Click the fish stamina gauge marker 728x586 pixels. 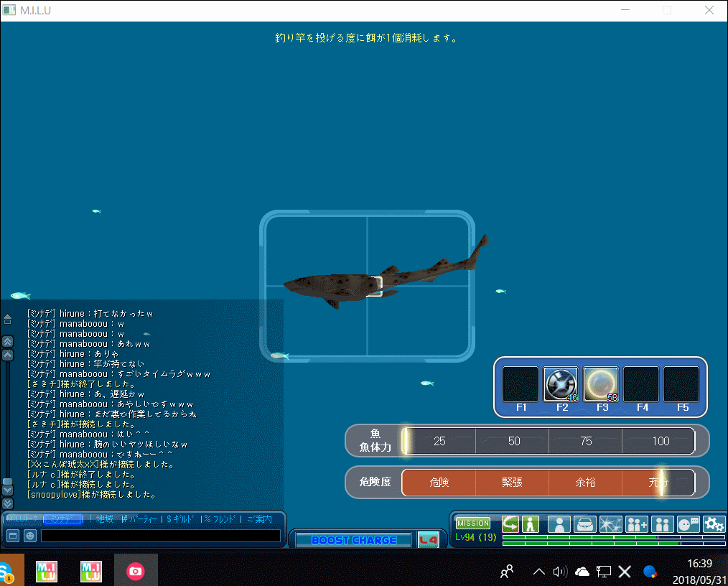[x=406, y=441]
